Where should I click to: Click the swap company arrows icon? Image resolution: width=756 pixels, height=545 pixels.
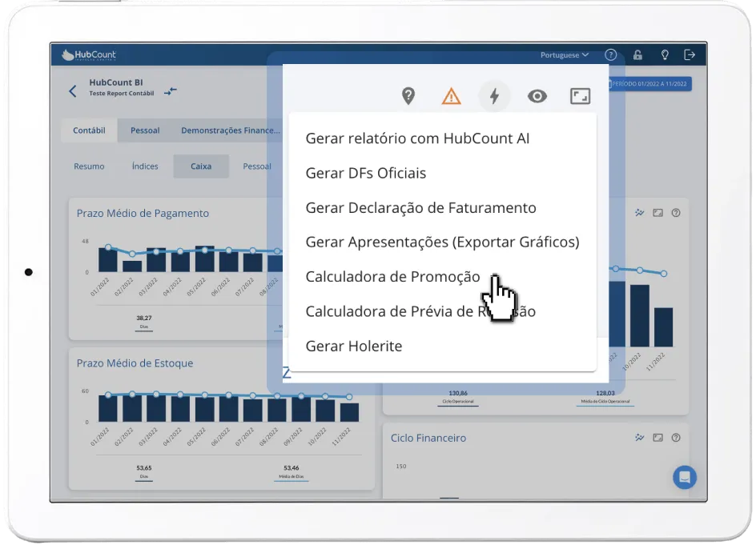coord(171,91)
